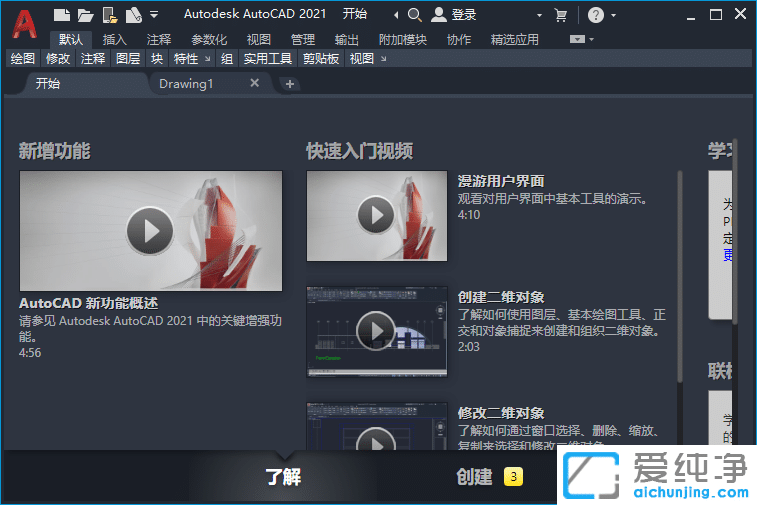Play the 创建二维对象 video

[376, 331]
